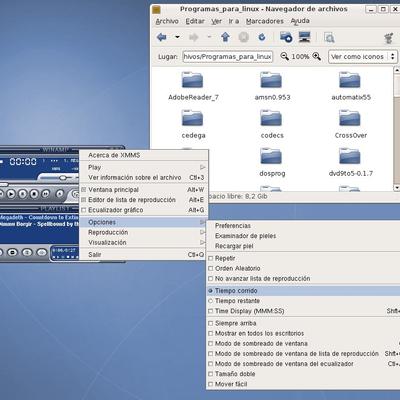400x400 pixels.
Task: Open the Archivo menu
Action: click(167, 21)
